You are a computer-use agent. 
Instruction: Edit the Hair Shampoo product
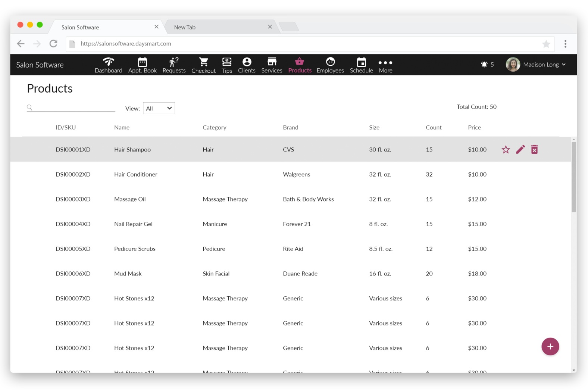[520, 150]
